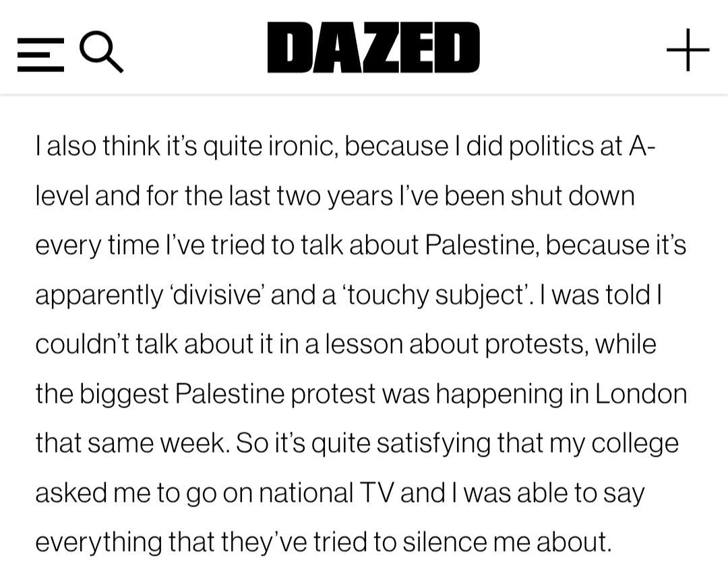Click the word 'everything' on the last line
The image size is (728, 588).
[98, 542]
